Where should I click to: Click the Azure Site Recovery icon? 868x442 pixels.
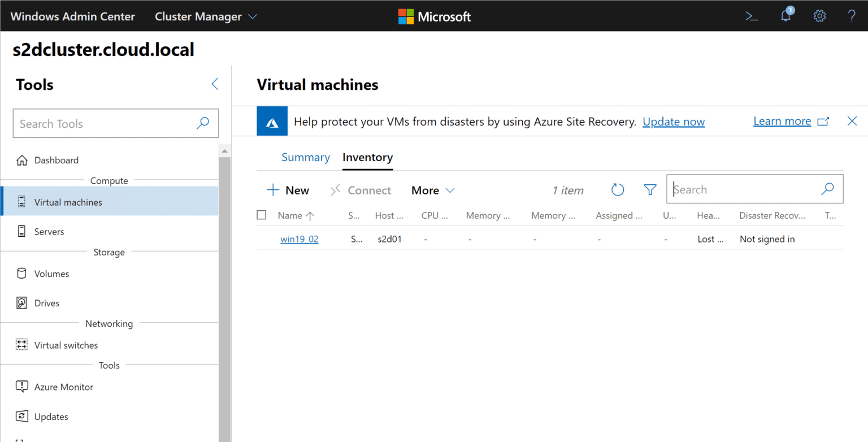272,121
